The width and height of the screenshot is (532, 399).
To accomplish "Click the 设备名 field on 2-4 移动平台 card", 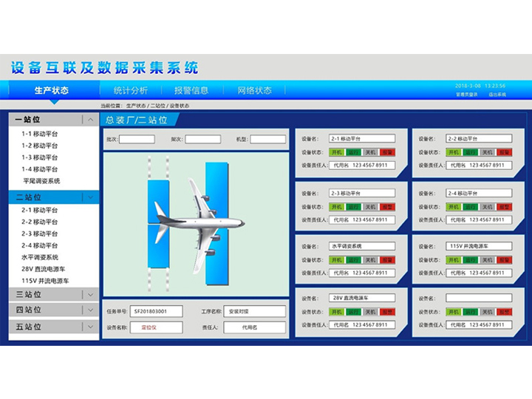I will [479, 193].
